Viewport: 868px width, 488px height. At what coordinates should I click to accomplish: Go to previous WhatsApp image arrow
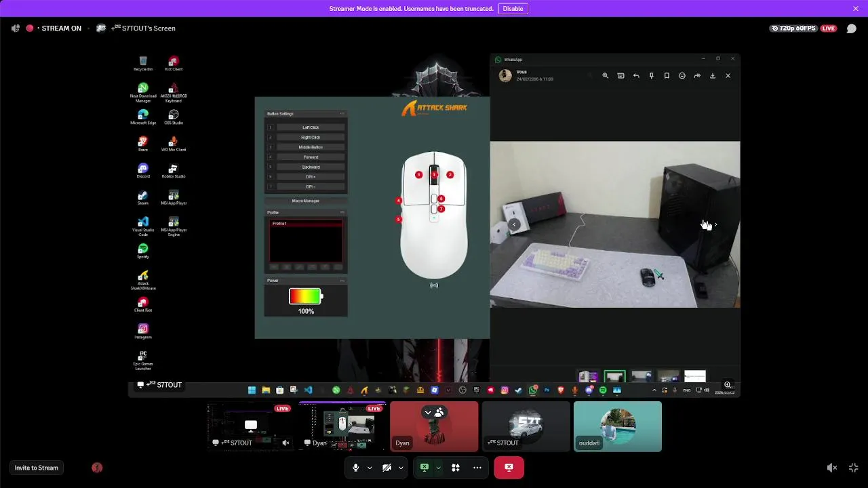click(x=514, y=224)
